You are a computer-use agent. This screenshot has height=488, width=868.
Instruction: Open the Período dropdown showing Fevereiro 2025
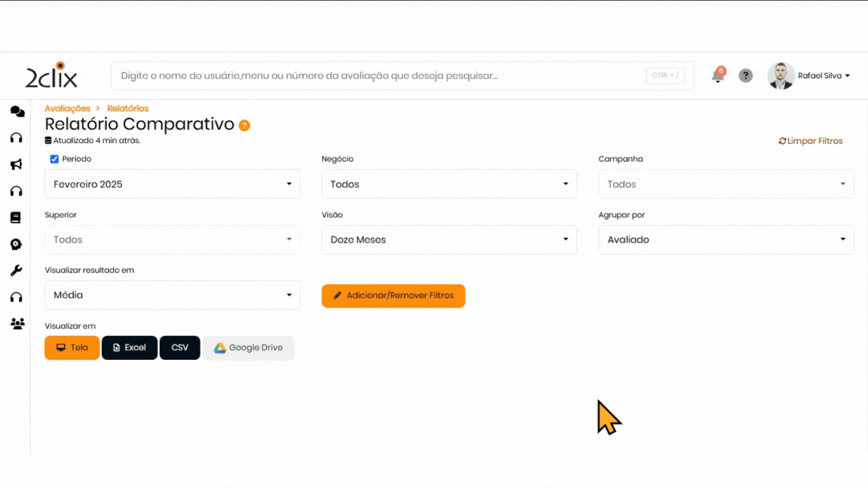click(173, 184)
